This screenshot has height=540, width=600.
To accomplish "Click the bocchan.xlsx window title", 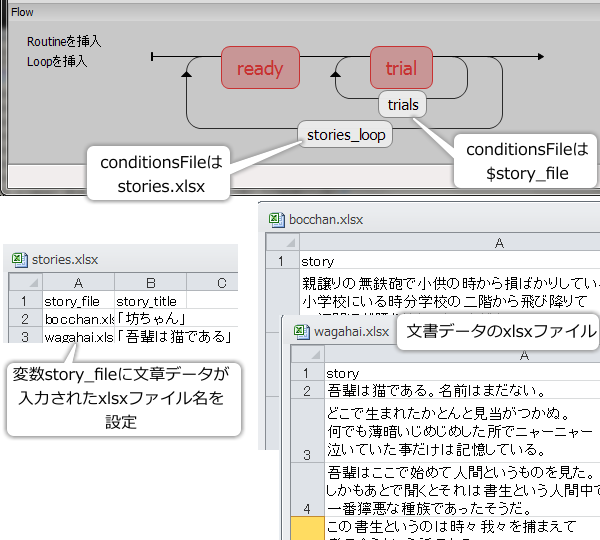I will [326, 220].
